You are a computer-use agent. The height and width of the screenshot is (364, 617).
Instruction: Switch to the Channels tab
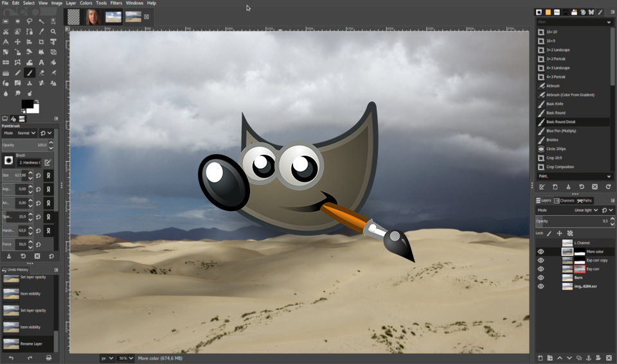[564, 200]
